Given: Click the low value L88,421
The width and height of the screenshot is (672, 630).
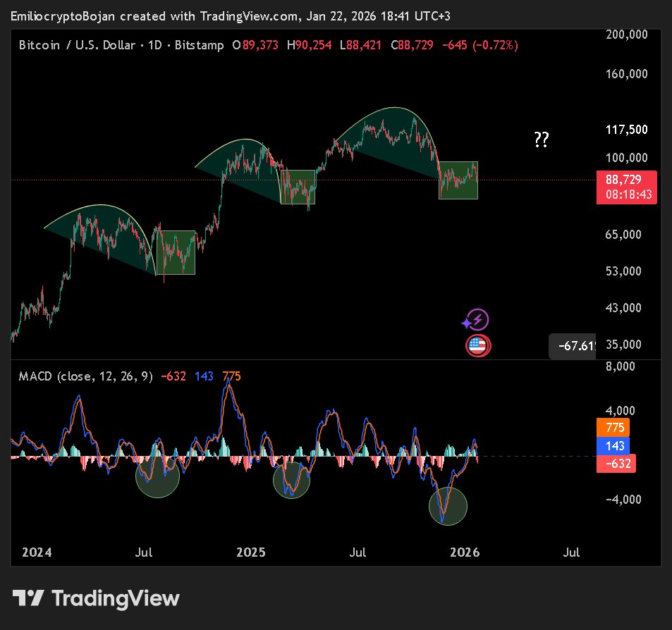Looking at the screenshot, I should 360,45.
